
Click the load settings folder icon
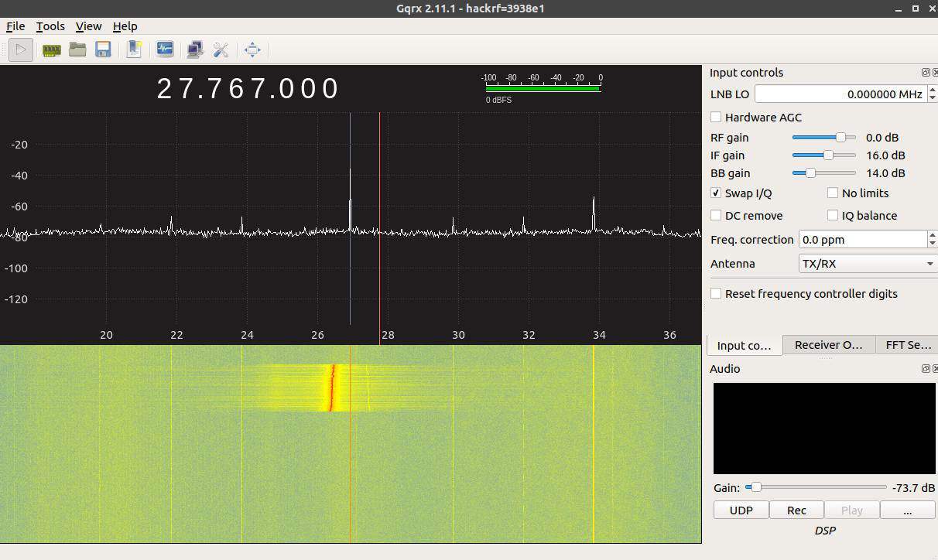tap(77, 50)
